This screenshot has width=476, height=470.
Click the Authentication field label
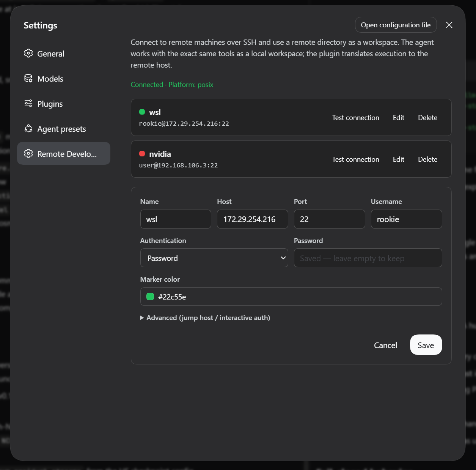(x=163, y=241)
